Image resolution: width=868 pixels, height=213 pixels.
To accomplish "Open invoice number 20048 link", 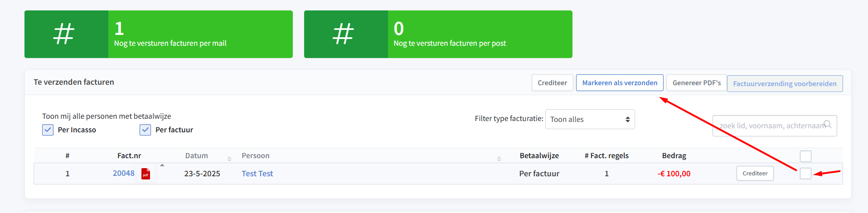I will click(124, 173).
